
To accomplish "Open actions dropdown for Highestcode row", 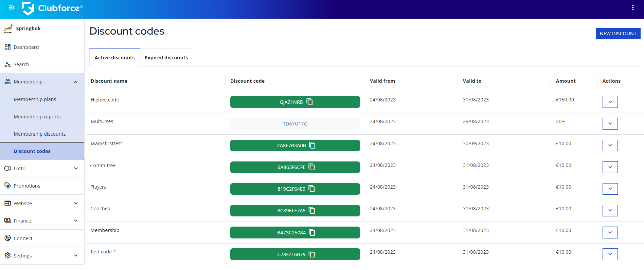I will pyautogui.click(x=610, y=102).
